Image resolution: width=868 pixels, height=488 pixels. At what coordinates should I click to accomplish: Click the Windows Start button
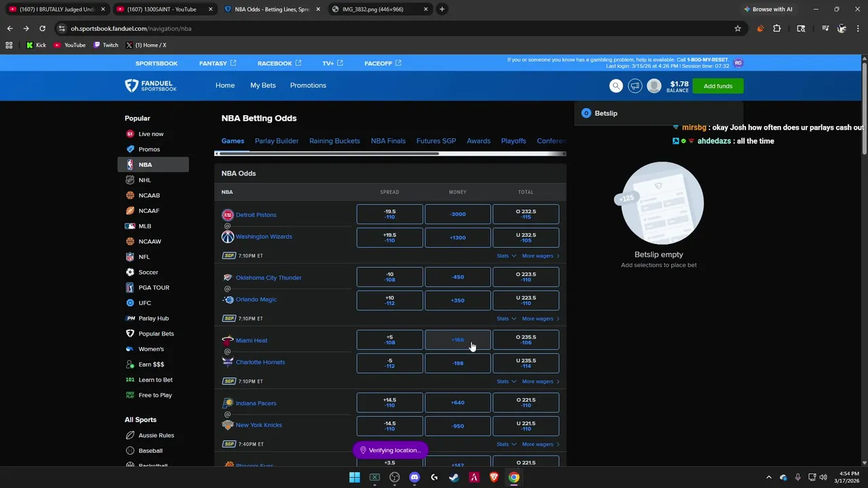coord(355,477)
